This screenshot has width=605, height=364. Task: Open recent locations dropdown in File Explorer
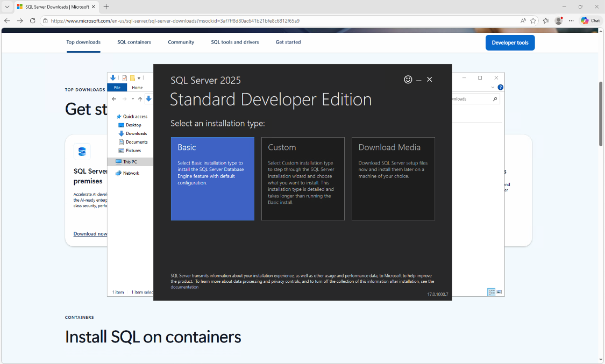click(x=133, y=99)
